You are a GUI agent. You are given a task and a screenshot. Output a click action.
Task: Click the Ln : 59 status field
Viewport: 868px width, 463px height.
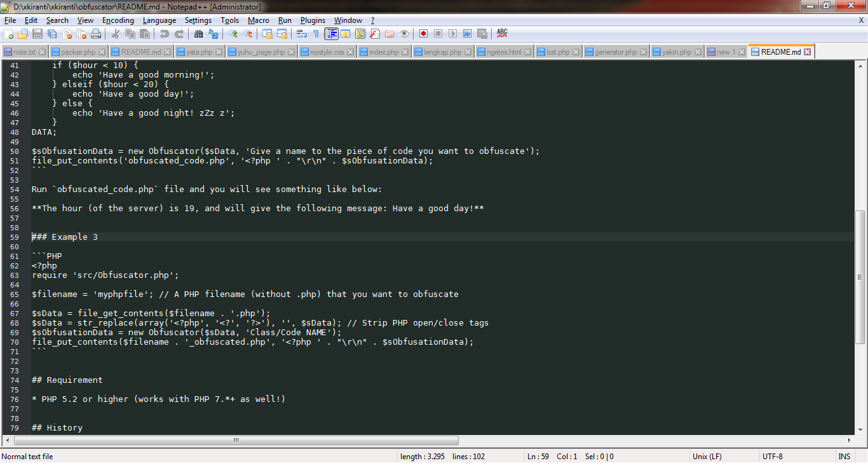538,457
